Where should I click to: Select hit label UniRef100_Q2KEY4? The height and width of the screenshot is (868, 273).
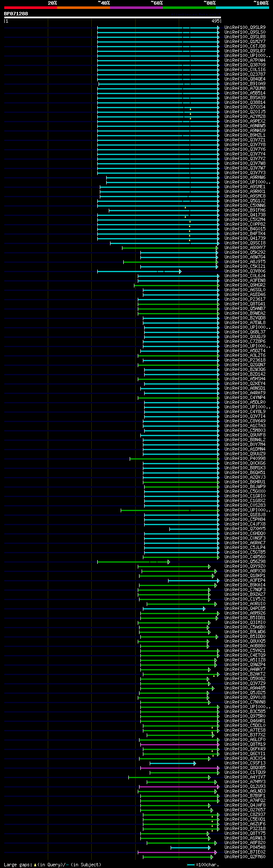pyautogui.click(x=245, y=384)
